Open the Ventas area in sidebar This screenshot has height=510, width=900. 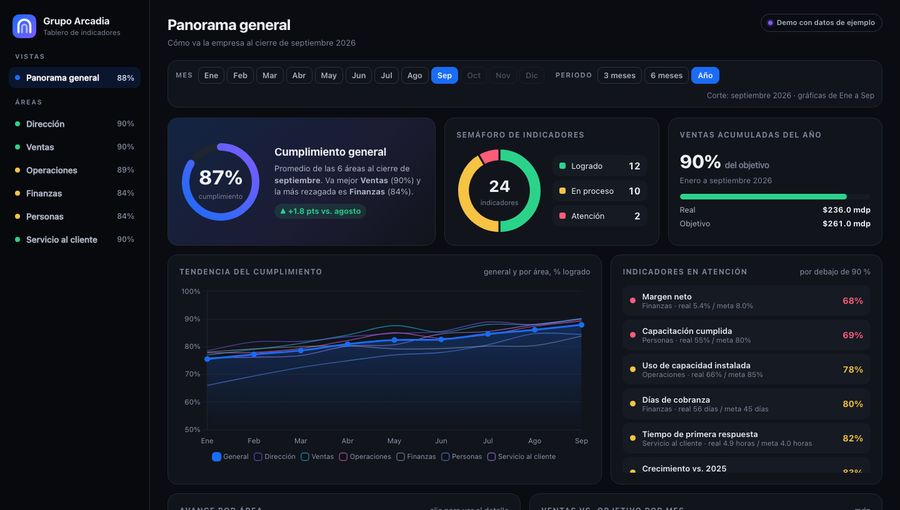(x=75, y=147)
